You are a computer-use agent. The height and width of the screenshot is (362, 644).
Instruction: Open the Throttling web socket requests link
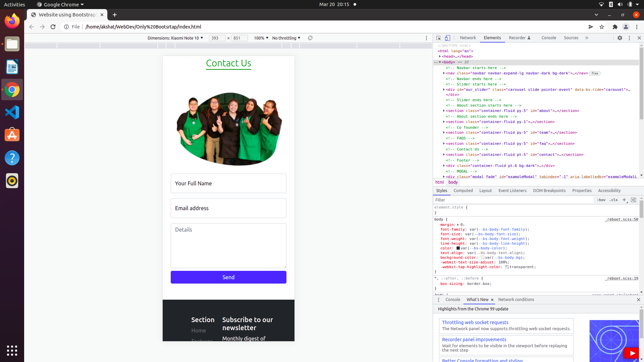click(475, 322)
